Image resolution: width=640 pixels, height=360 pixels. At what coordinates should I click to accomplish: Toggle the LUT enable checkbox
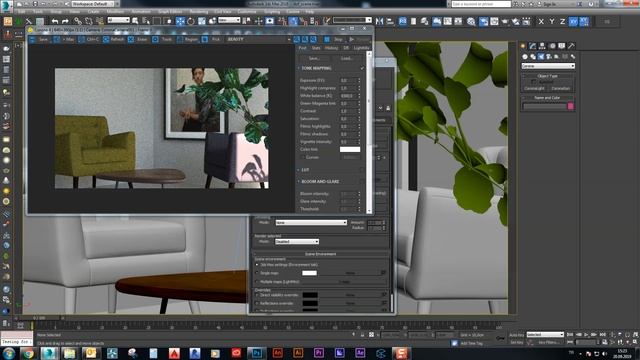tap(362, 170)
